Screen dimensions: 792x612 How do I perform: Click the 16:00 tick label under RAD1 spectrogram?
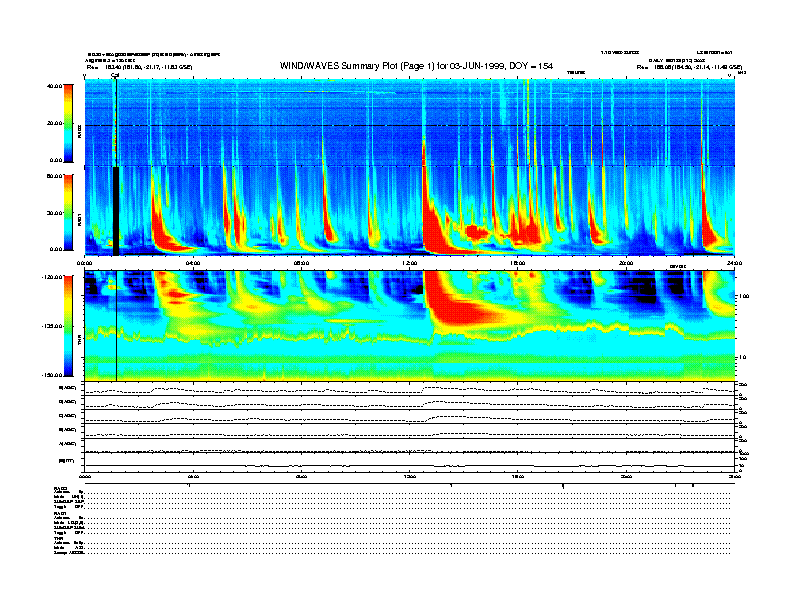coord(518,263)
